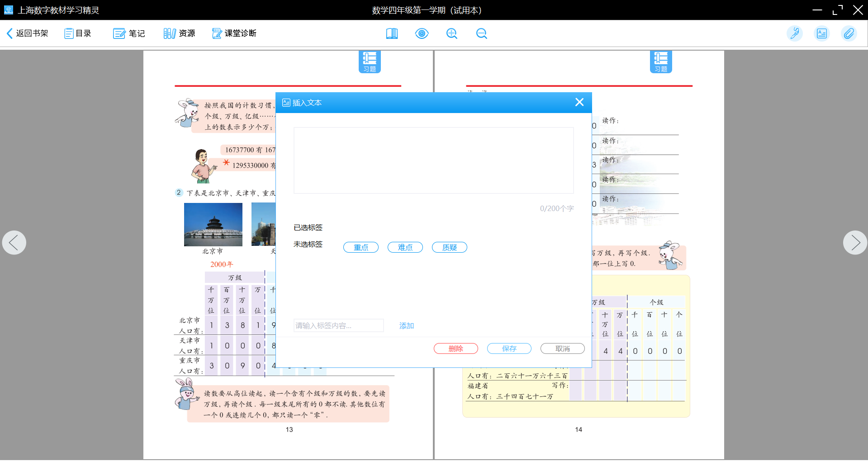Select the 难点 tag
Viewport: 868px width, 461px height.
click(405, 248)
